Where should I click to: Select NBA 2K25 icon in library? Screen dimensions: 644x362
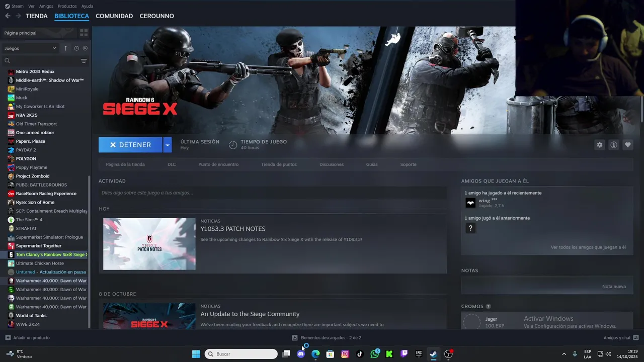click(11, 115)
